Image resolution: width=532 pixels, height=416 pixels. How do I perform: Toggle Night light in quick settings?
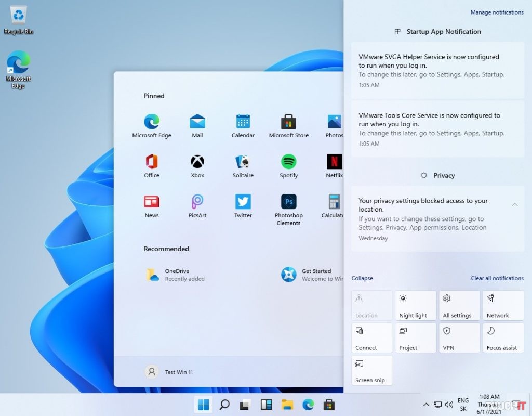tap(416, 305)
